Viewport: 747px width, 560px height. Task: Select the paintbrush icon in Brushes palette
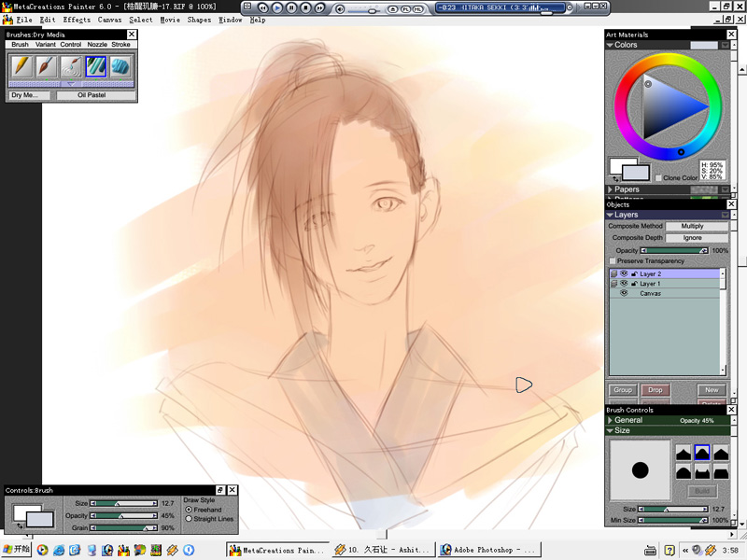(x=47, y=66)
